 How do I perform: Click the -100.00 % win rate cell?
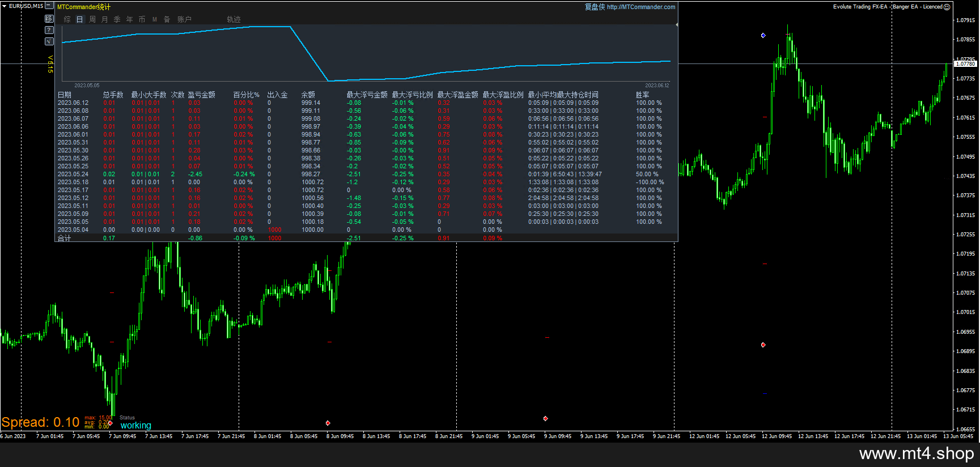coord(650,182)
